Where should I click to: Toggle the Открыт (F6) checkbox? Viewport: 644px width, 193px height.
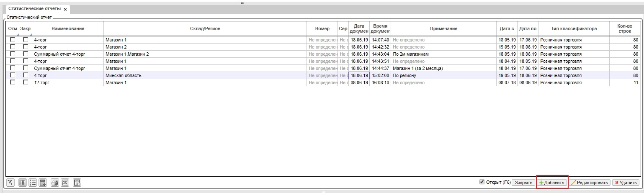(482, 183)
